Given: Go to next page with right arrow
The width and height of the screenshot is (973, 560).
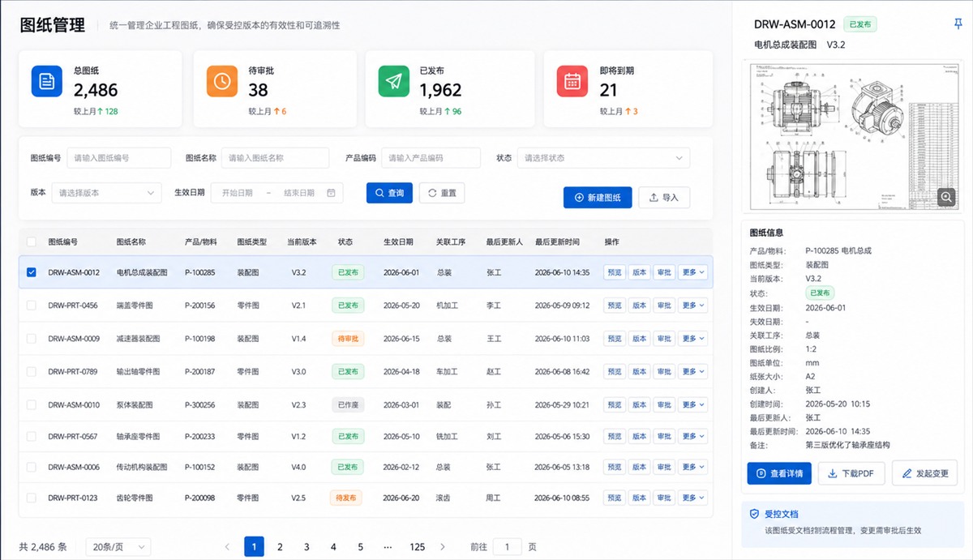Looking at the screenshot, I should (442, 547).
